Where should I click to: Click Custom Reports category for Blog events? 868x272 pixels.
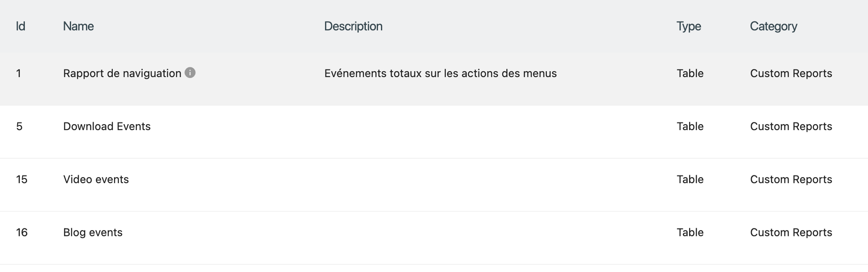point(791,232)
